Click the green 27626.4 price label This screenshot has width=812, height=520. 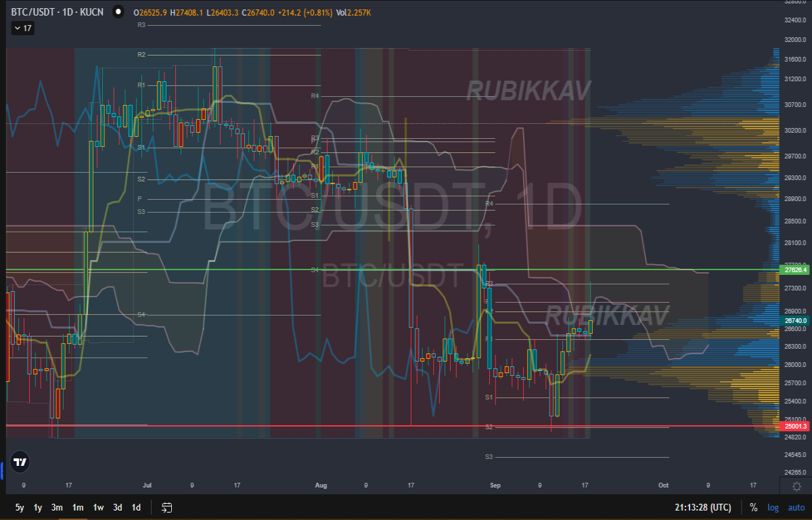coord(796,270)
